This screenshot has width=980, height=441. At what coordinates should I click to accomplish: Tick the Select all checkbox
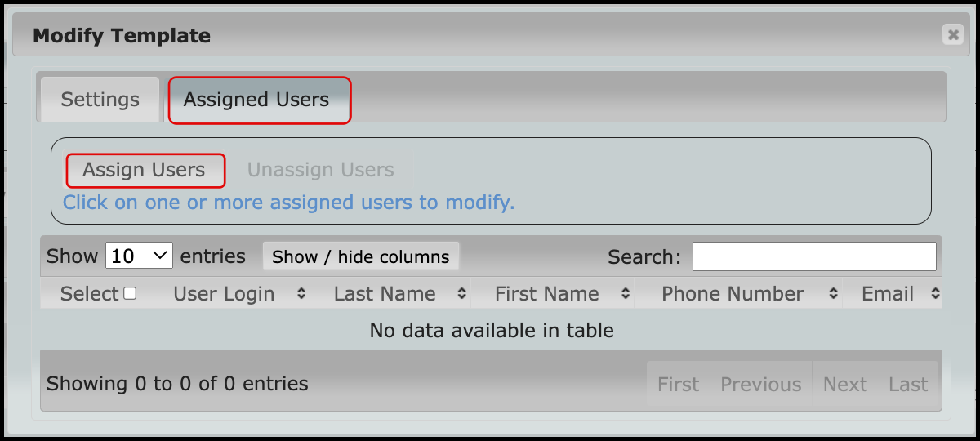pos(130,294)
